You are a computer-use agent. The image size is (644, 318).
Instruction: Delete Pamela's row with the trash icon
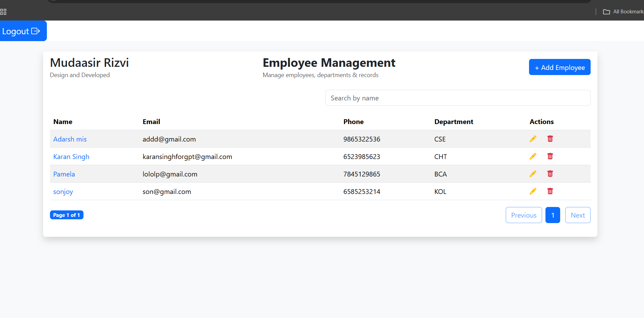(x=550, y=174)
